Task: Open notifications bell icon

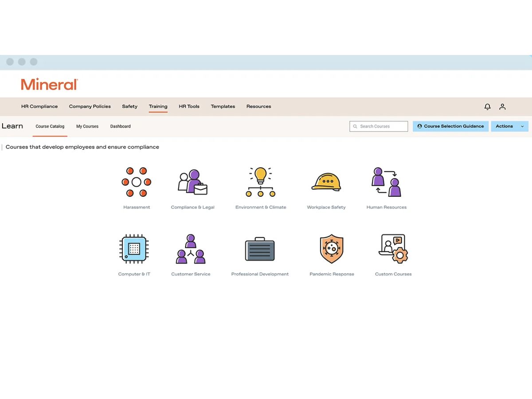Action: [487, 107]
